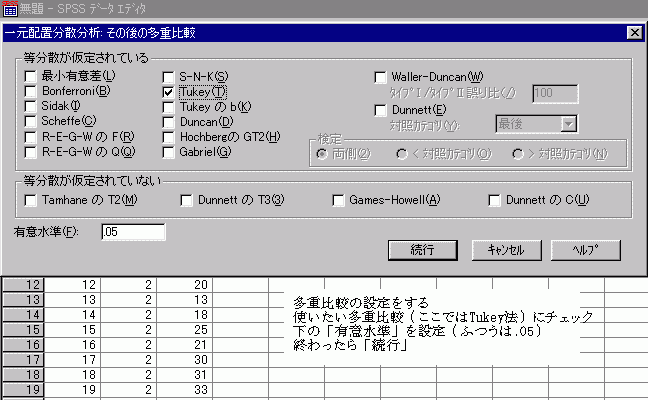The height and width of the screenshot is (400, 648).
Task: Select the '< 対照カテゴリ' radio button
Action: pos(403,154)
